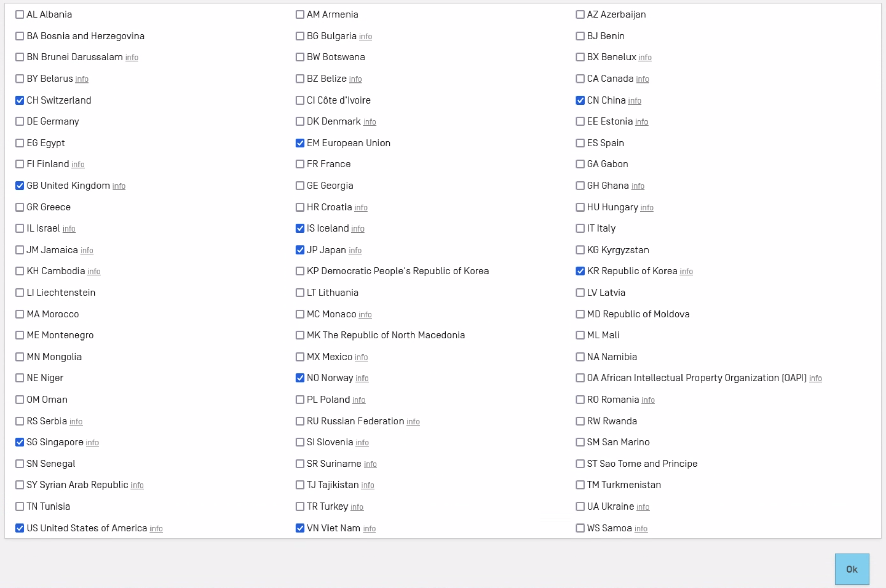This screenshot has height=588, width=886.
Task: Tick the TR Turkey checkbox
Action: click(x=299, y=506)
